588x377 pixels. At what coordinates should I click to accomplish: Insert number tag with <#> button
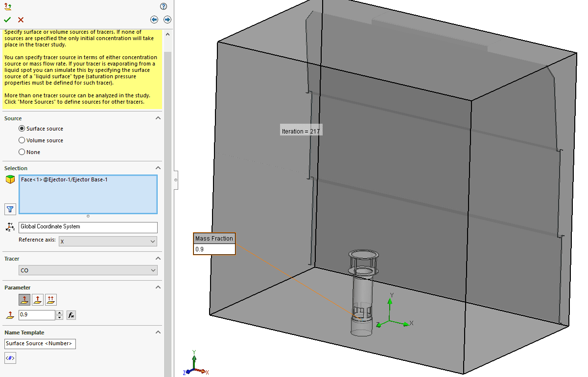point(10,358)
